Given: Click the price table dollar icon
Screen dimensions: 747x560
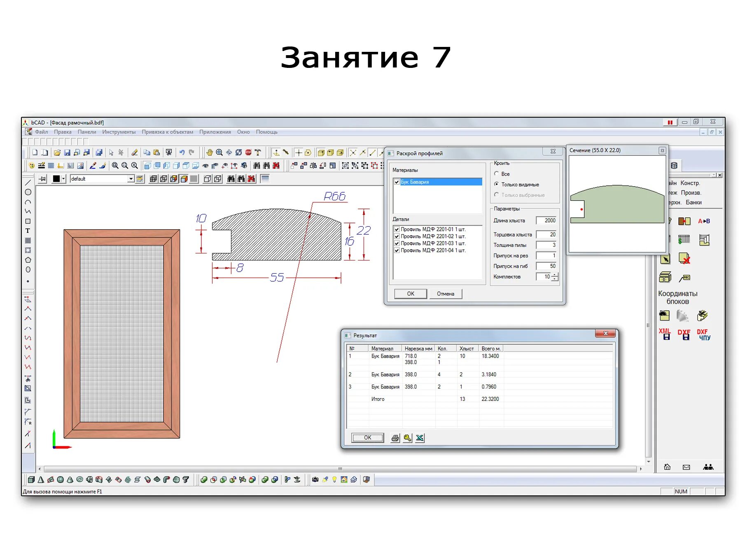Looking at the screenshot, I should [x=684, y=239].
